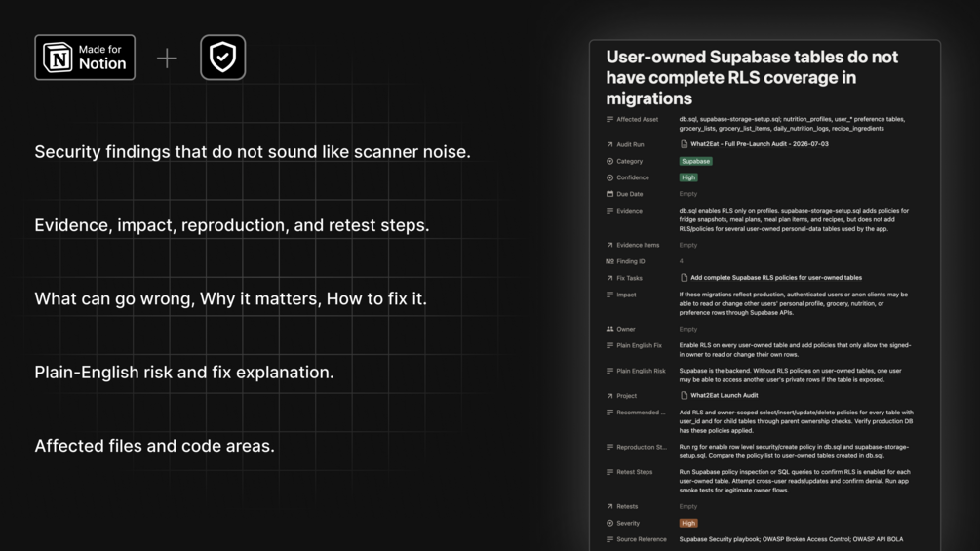The height and width of the screenshot is (551, 980).
Task: Click the Retest Steps property label
Action: point(635,472)
